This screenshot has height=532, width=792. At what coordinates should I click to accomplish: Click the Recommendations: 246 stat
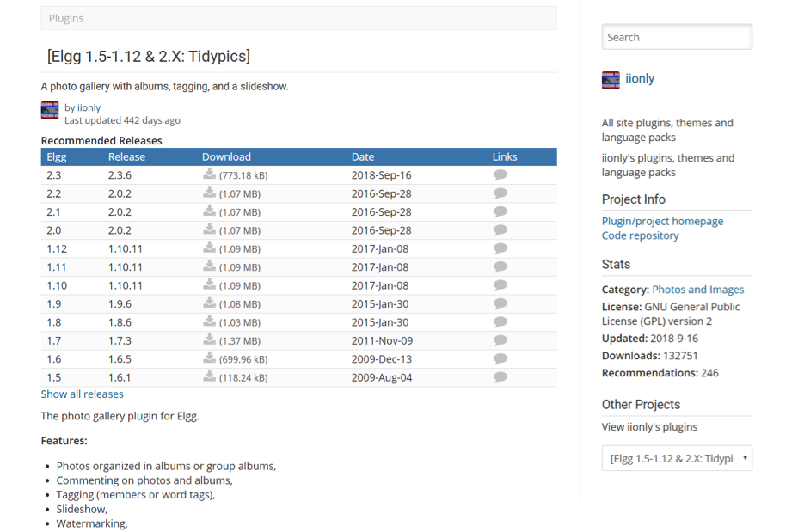[660, 373]
